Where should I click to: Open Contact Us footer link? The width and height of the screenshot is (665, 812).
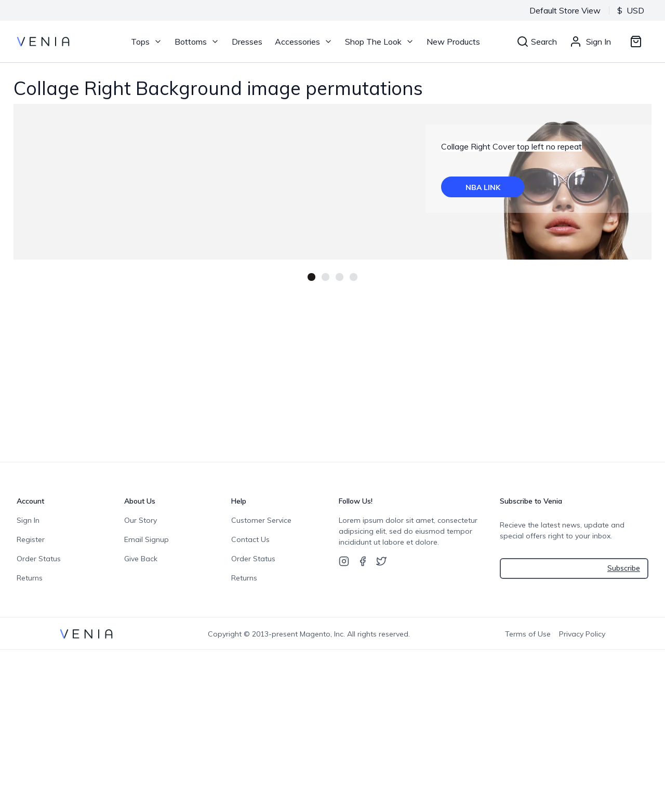[250, 539]
